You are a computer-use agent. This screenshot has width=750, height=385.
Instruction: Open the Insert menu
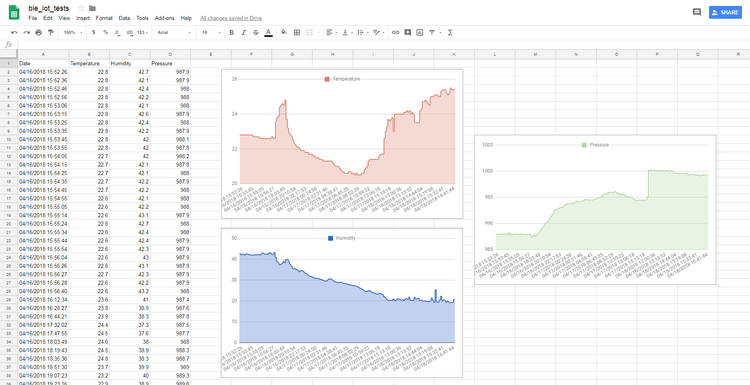pos(83,18)
